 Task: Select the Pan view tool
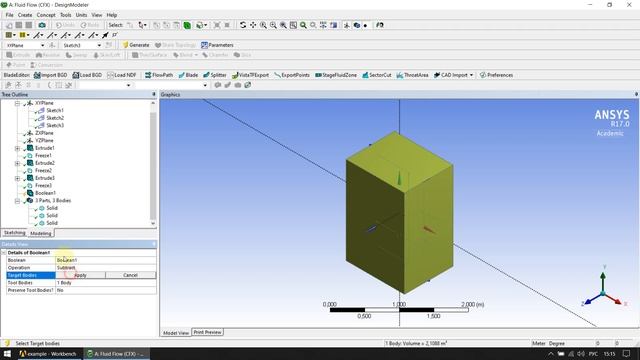(x=253, y=25)
